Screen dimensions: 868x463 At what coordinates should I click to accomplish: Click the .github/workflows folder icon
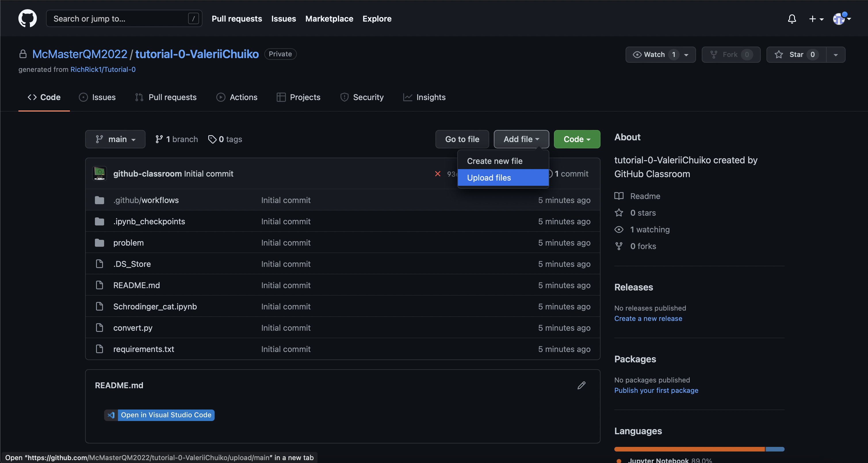[100, 200]
